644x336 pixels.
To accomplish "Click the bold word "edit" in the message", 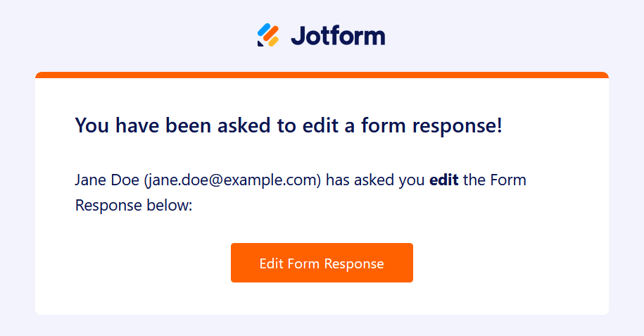I will pyautogui.click(x=443, y=180).
